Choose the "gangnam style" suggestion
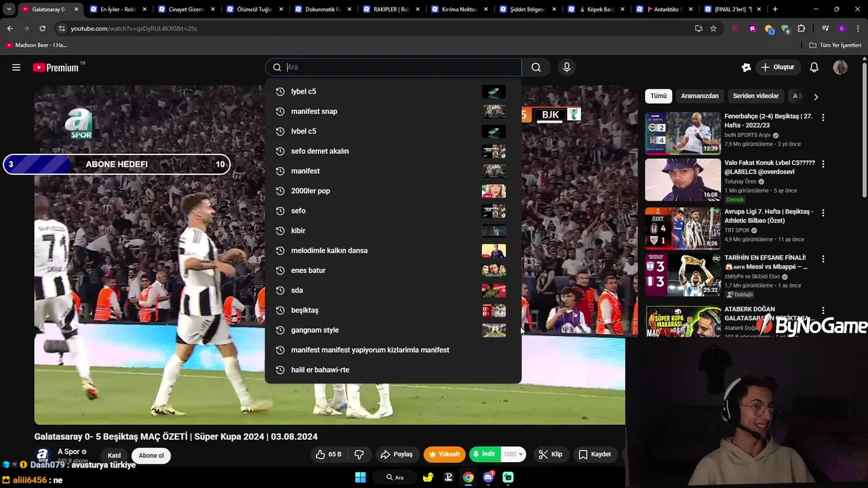 pyautogui.click(x=393, y=330)
